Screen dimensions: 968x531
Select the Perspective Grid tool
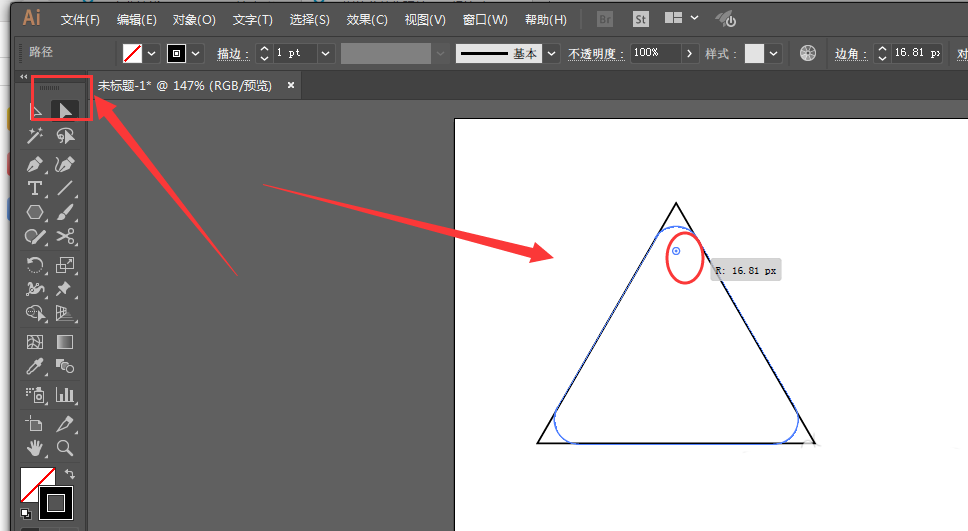[65, 313]
